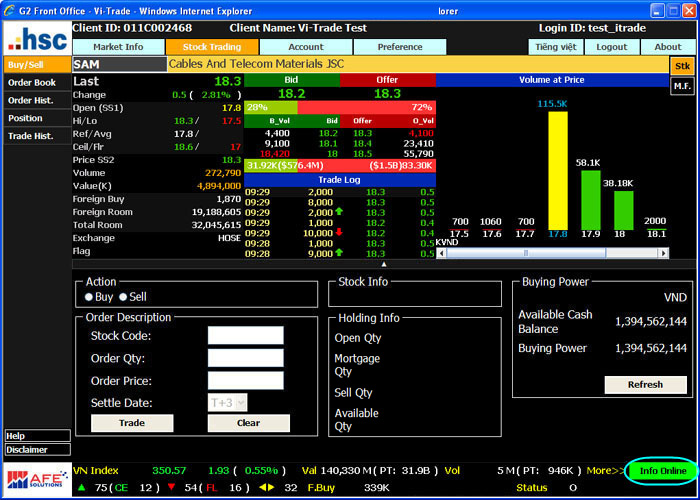This screenshot has width=700, height=500.
Task: Click the SAM stock symbol field
Action: tap(120, 64)
